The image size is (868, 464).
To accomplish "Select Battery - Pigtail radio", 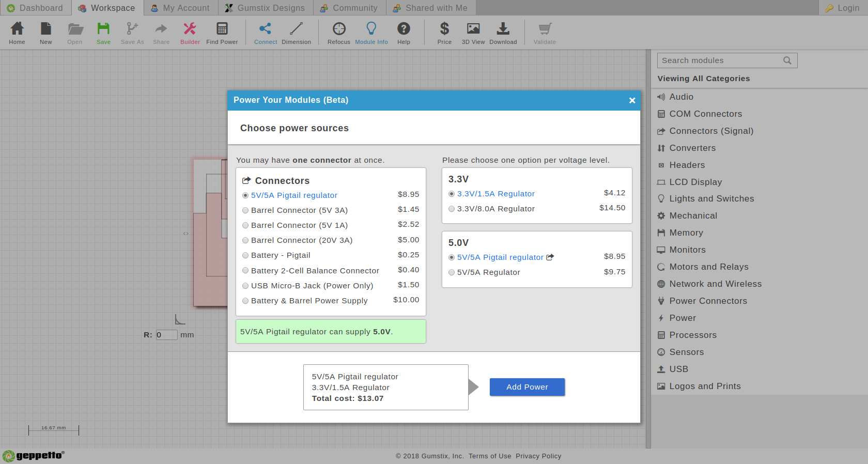I will coord(245,255).
